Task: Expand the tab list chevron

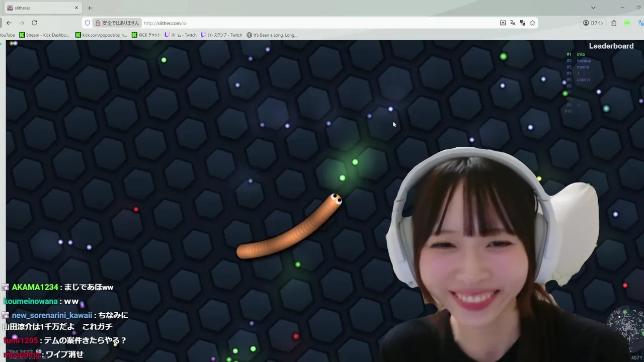Action: [593, 8]
